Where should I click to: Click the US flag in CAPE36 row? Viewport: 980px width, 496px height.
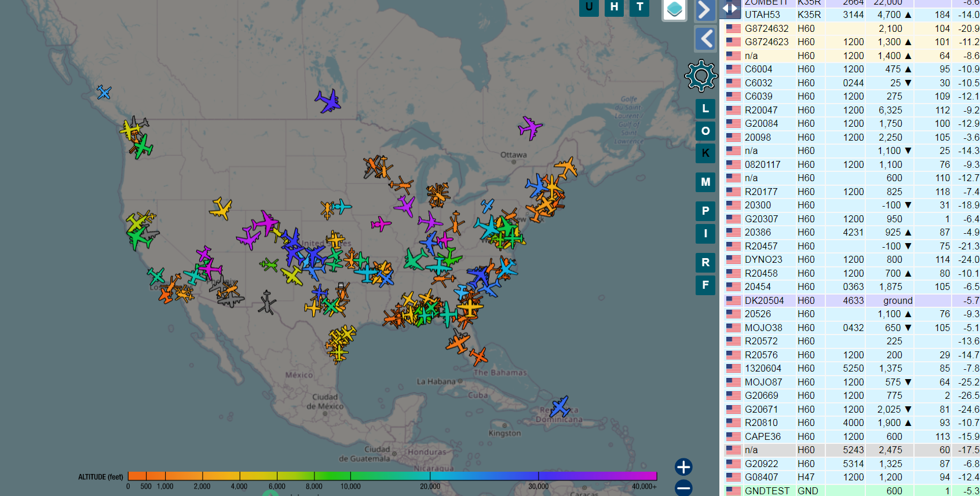click(733, 436)
